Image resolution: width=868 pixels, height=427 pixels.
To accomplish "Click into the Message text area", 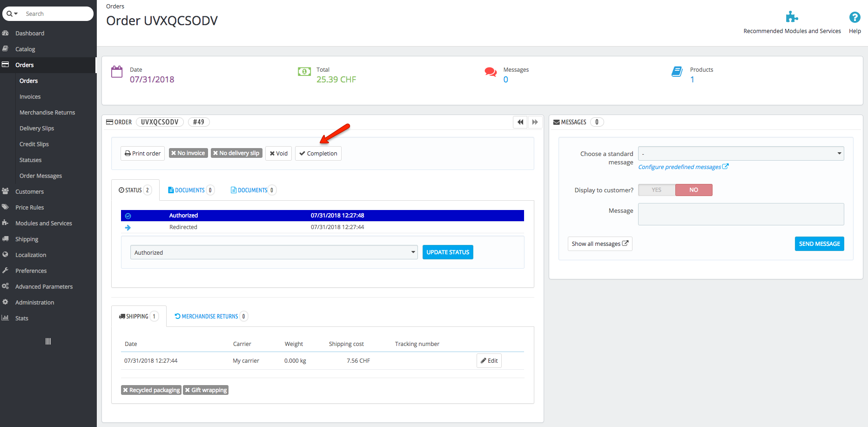I will click(x=741, y=214).
